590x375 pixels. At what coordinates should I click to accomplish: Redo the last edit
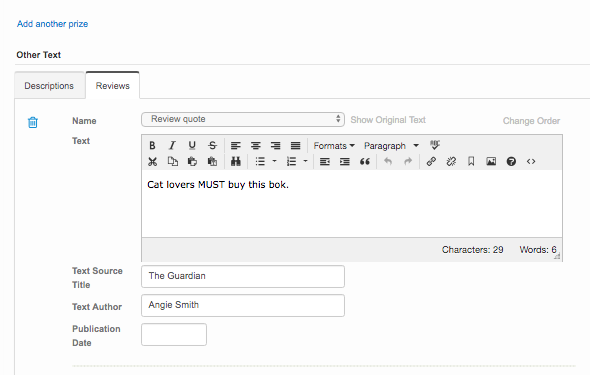408,161
